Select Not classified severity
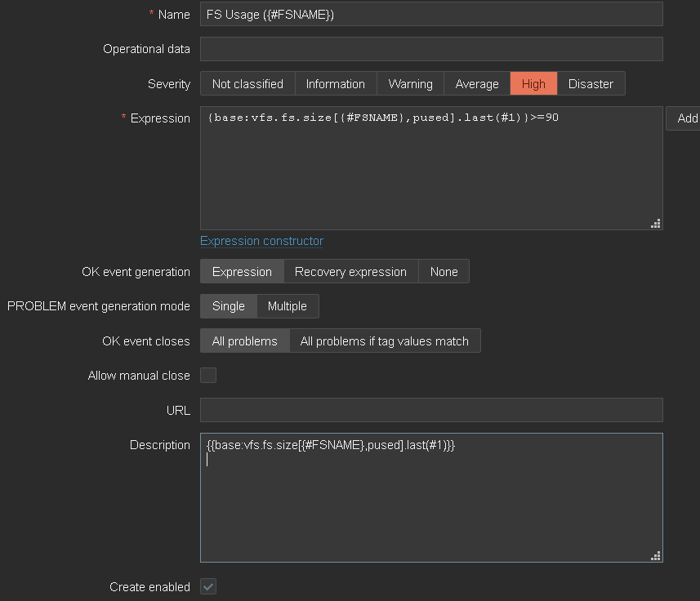 (x=247, y=84)
